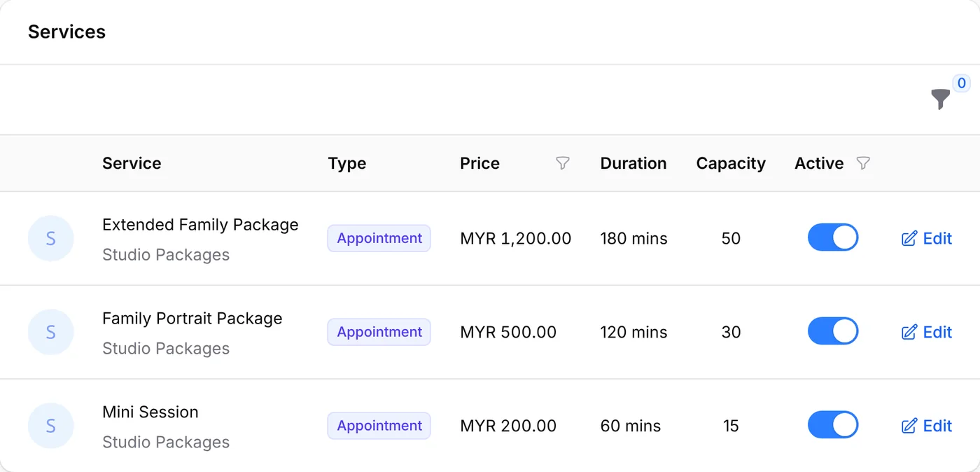
Task: Click avatar for Extended Family Package
Action: point(50,238)
